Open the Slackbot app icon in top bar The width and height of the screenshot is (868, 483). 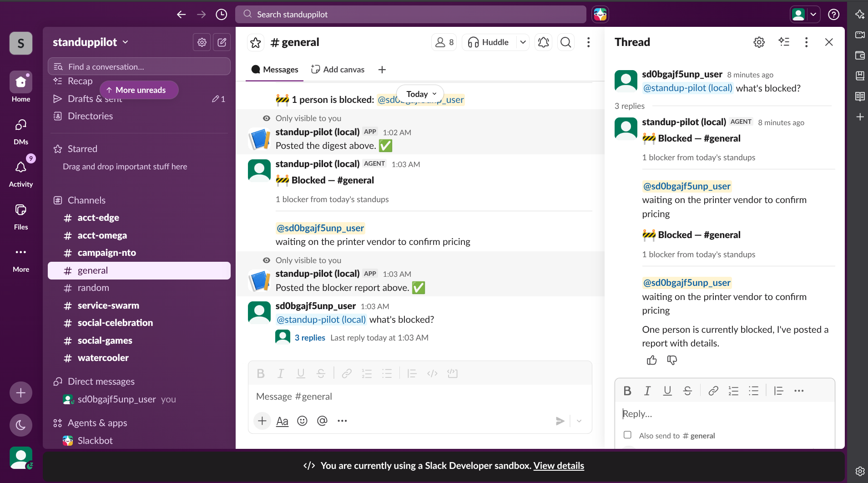600,15
